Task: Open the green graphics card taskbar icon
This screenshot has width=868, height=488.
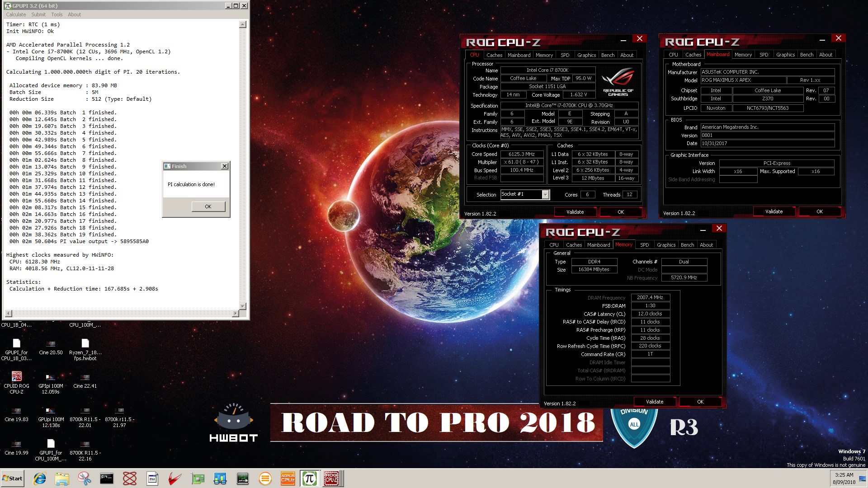Action: point(198,478)
